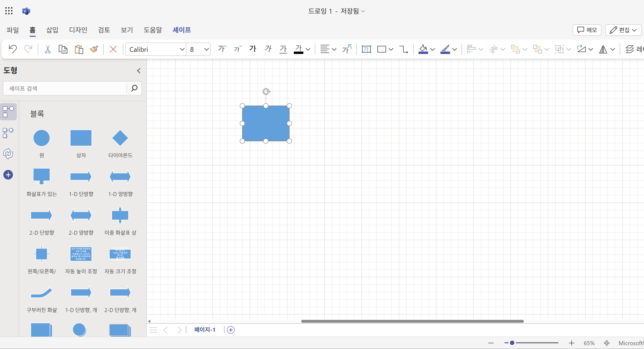Switch to the 검토 tab
644x349 pixels.
104,30
